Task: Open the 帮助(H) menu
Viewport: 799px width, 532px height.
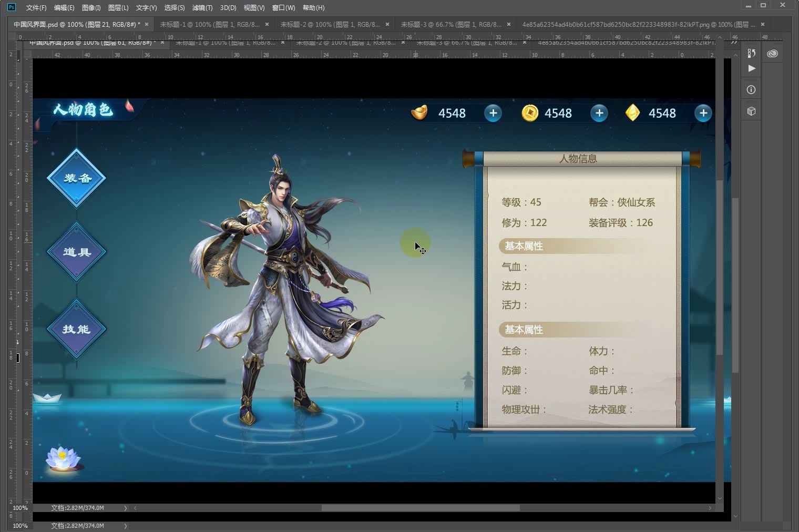Action: [313, 7]
